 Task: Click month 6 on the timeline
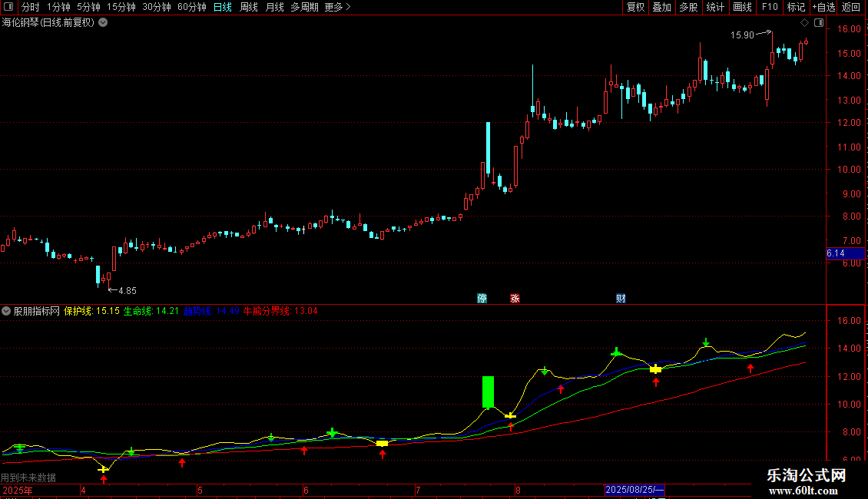point(306,490)
